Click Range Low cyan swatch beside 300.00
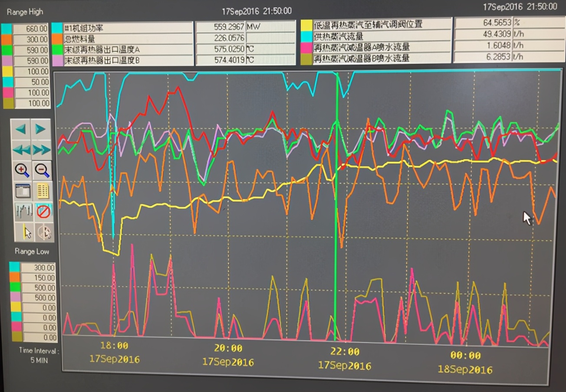The image size is (566, 392). [x=14, y=268]
